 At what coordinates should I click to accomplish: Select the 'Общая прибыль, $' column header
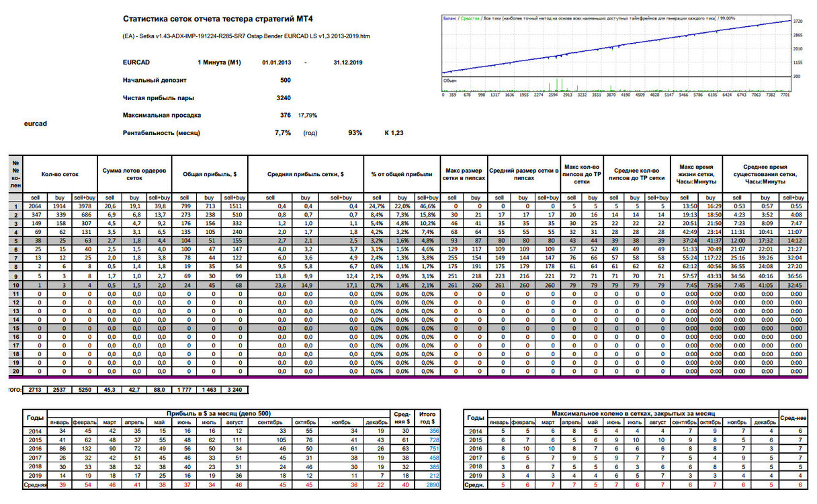(210, 175)
